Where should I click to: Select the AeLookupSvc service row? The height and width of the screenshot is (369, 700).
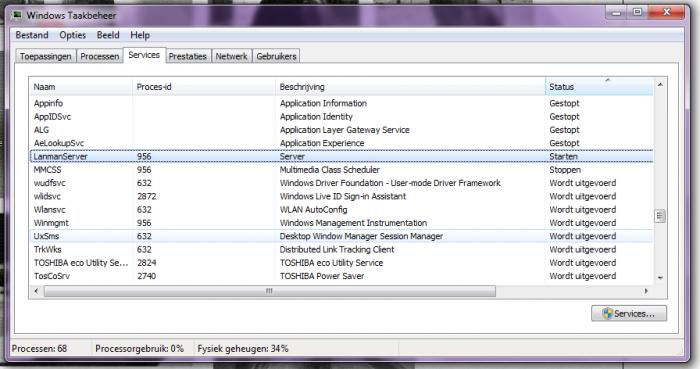coord(342,143)
